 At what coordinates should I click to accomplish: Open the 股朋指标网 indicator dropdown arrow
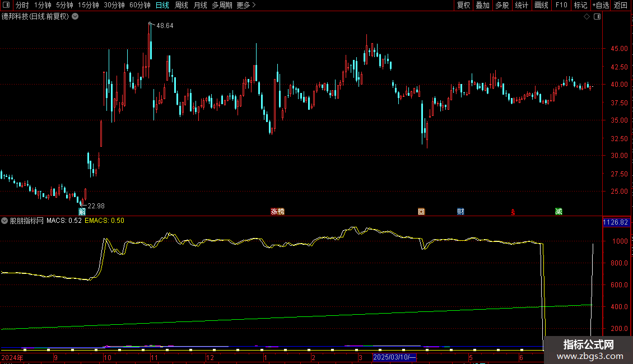pos(4,221)
